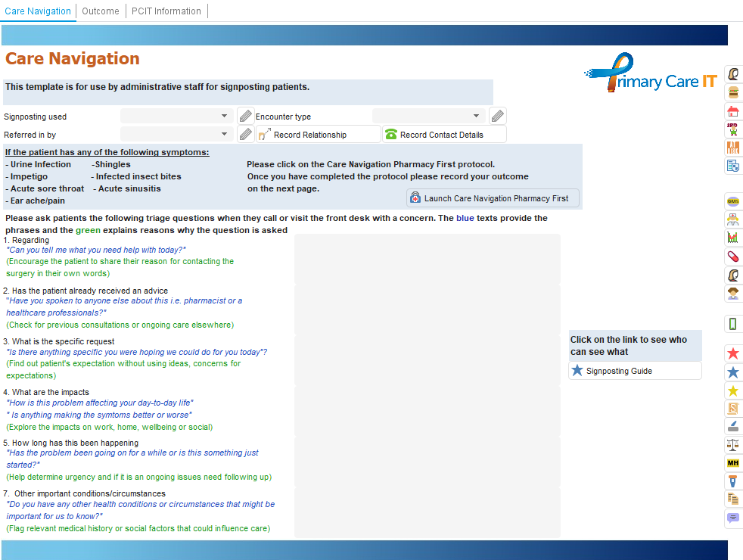Click the purple speech bubble icon
The image size is (743, 560).
pyautogui.click(x=732, y=518)
